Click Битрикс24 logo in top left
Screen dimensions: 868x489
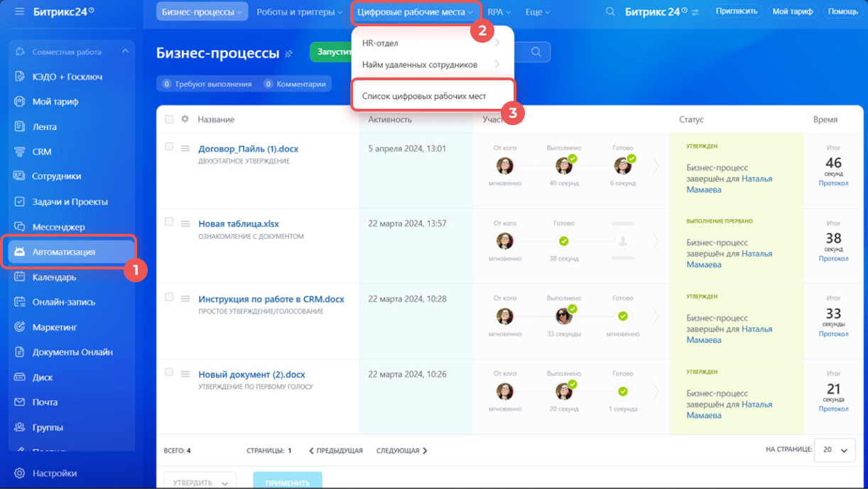(x=63, y=12)
